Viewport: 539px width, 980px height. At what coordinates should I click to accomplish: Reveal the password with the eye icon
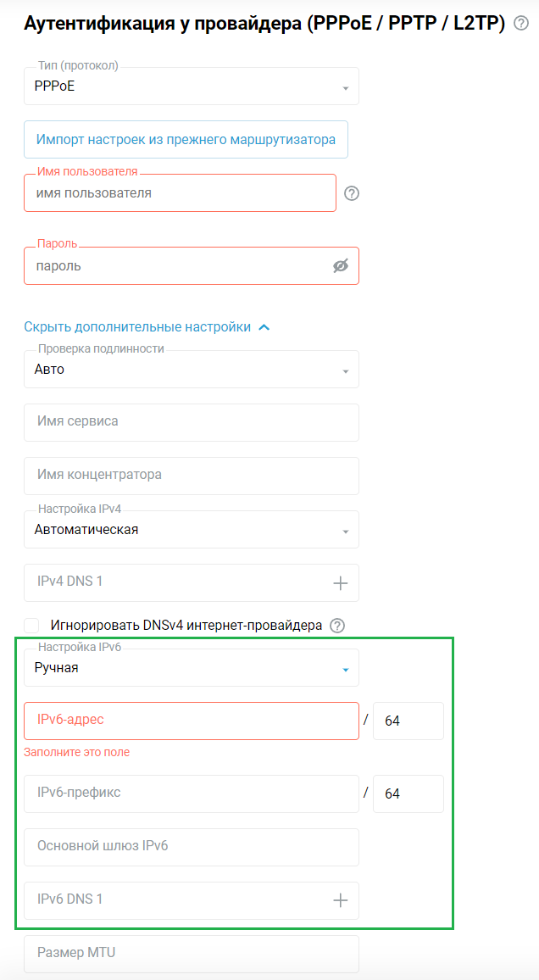[x=341, y=265]
